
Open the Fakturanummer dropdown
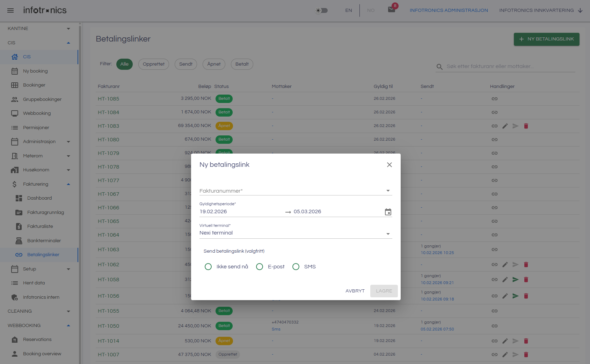tap(296, 191)
